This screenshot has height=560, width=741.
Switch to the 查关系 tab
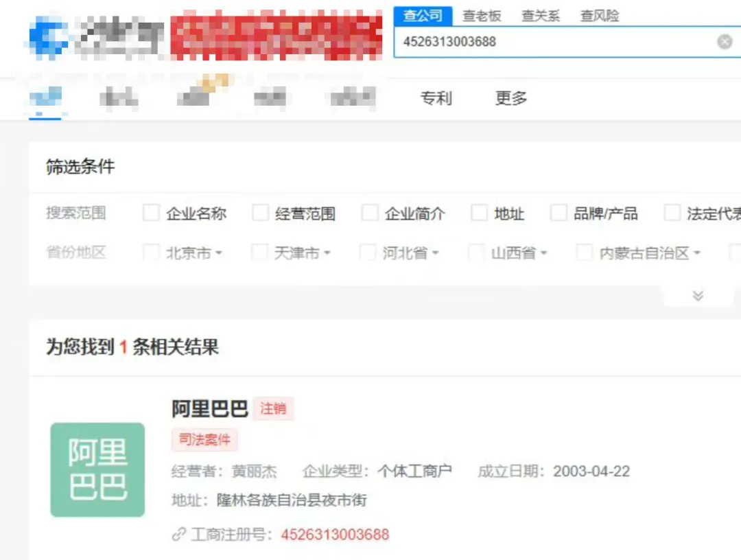tap(541, 16)
